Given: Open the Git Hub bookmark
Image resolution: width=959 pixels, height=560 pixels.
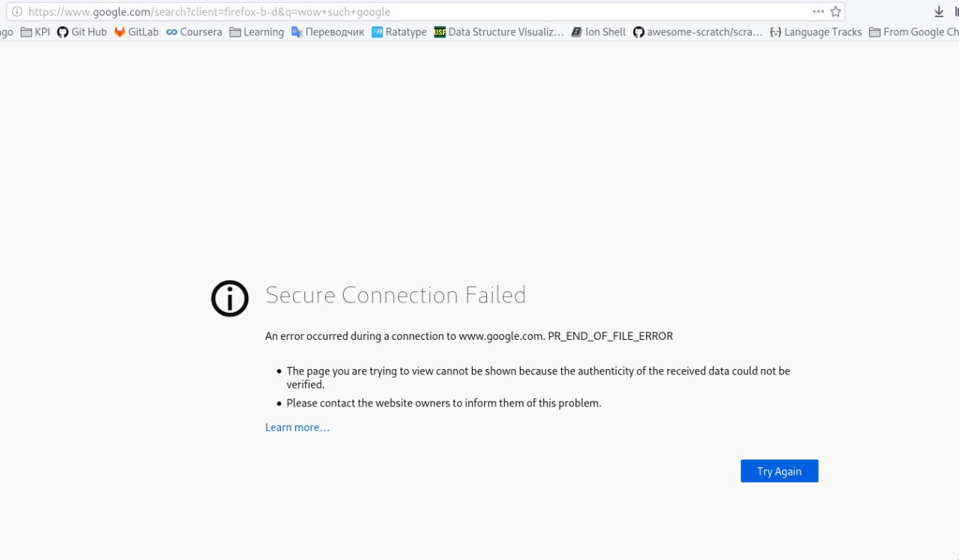Looking at the screenshot, I should [82, 32].
